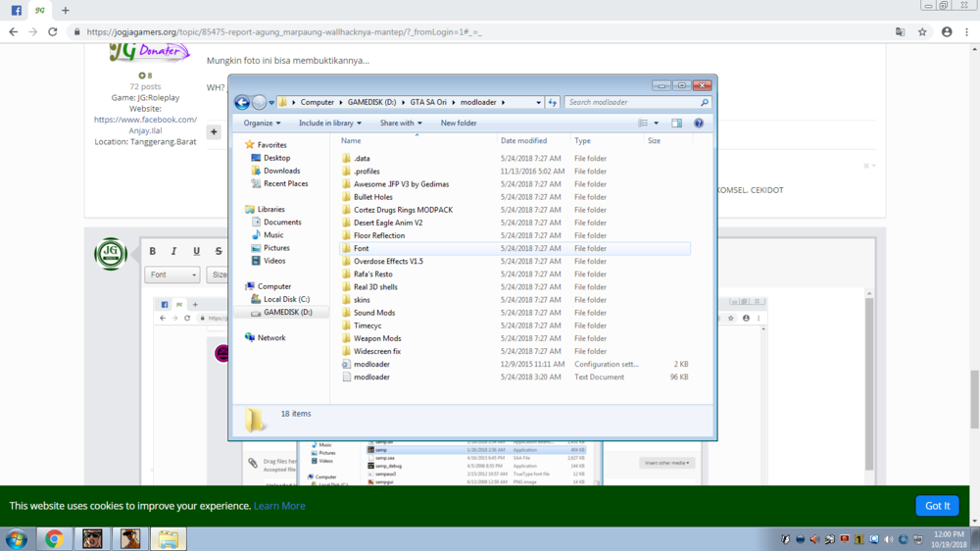This screenshot has width=980, height=551.
Task: Click translate page icon in address bar
Action: (900, 32)
